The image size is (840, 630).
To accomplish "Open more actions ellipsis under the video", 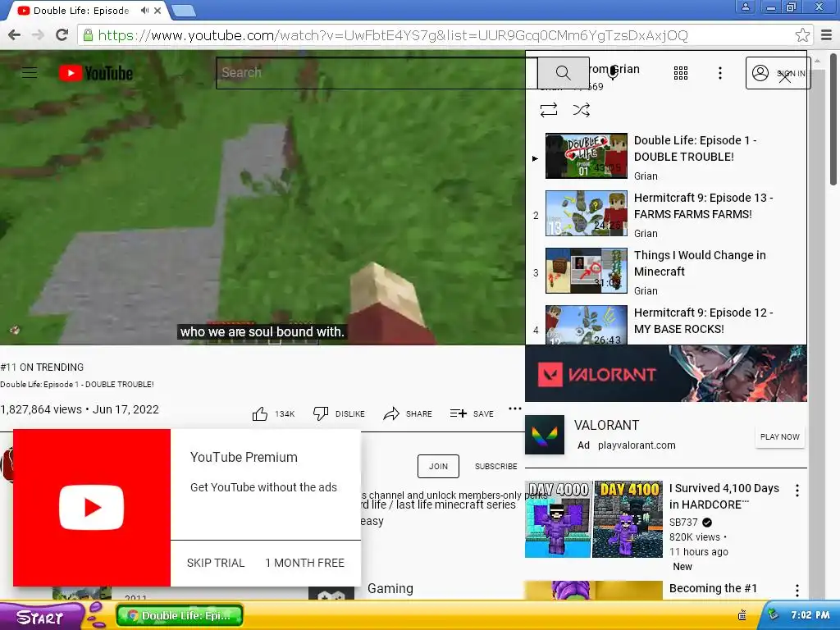I will 515,409.
